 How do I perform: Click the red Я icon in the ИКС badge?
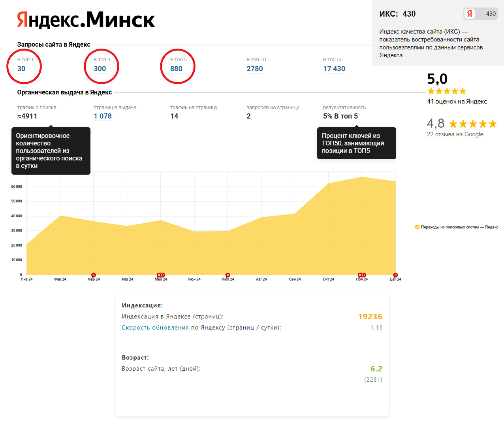470,14
